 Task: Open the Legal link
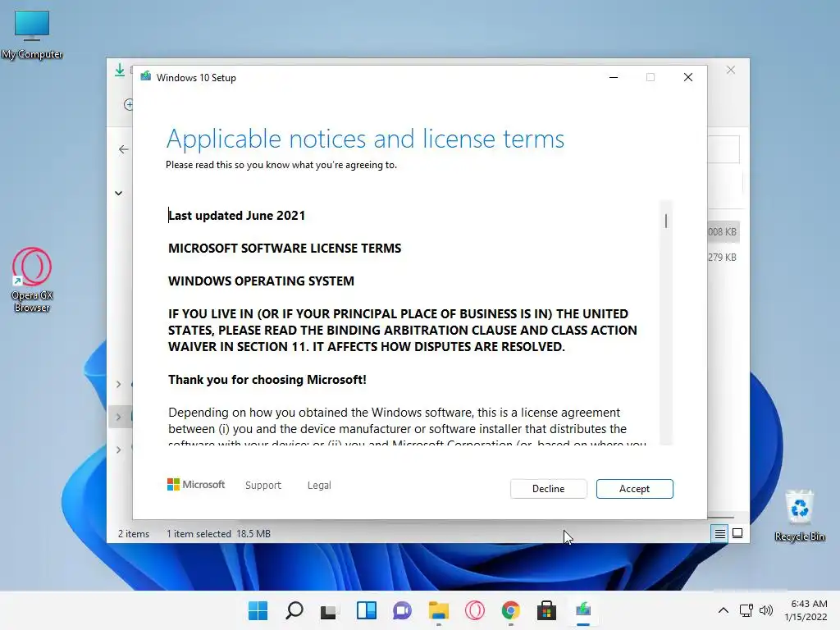pos(319,485)
